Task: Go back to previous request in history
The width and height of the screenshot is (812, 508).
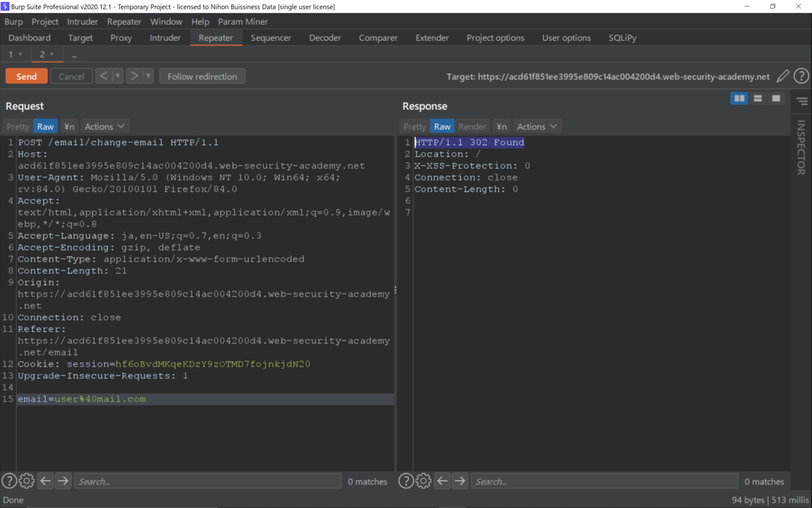Action: click(x=103, y=77)
